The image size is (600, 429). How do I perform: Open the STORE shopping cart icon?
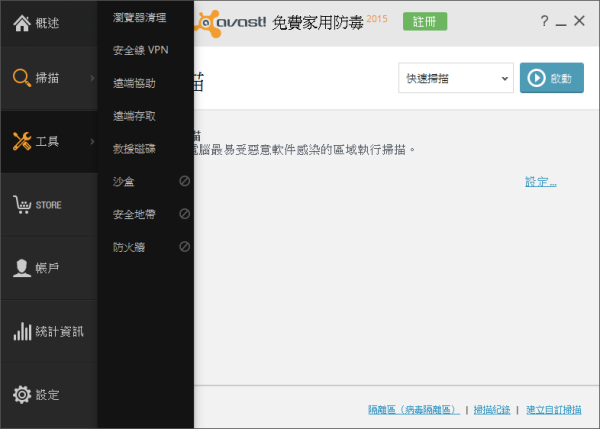pos(22,204)
